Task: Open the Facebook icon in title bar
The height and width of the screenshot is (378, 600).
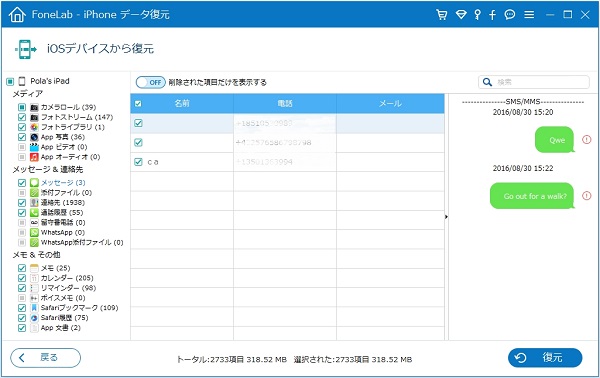Action: [x=492, y=15]
